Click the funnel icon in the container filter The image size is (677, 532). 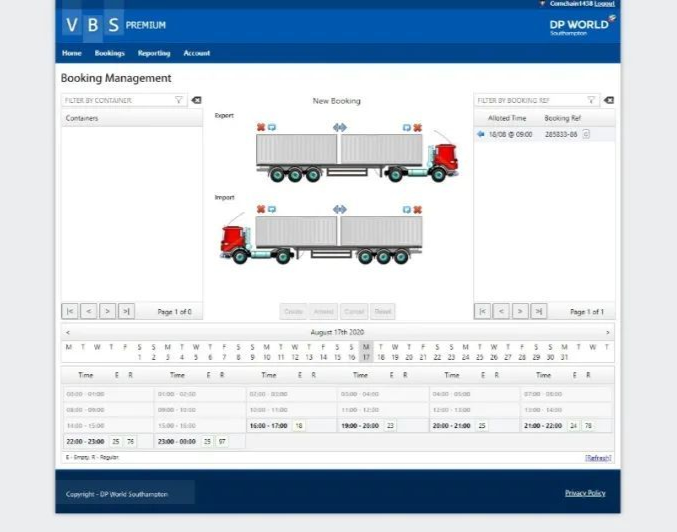click(179, 100)
